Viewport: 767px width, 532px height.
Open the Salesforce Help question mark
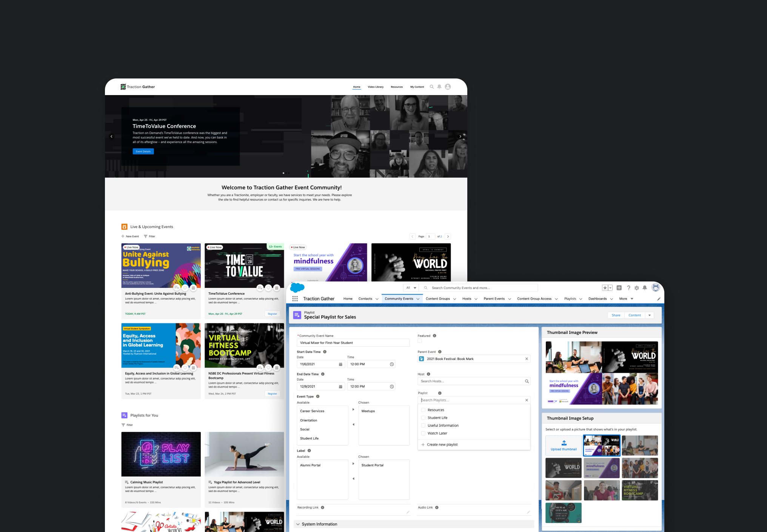(x=628, y=288)
